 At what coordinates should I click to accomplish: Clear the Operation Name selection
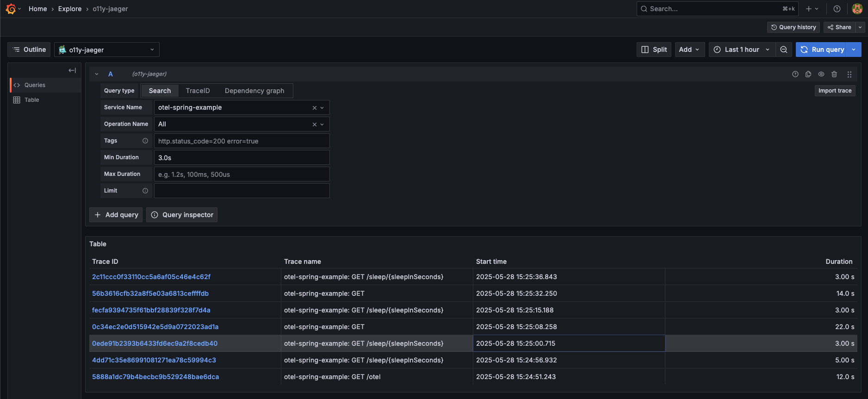click(315, 125)
